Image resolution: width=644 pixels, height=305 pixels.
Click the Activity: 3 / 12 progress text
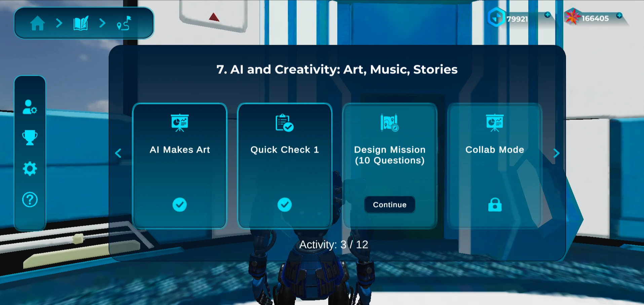[334, 244]
